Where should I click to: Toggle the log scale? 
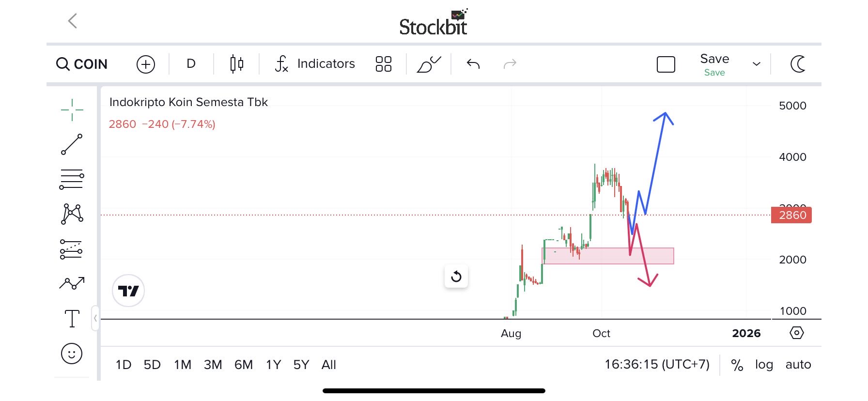(x=764, y=365)
